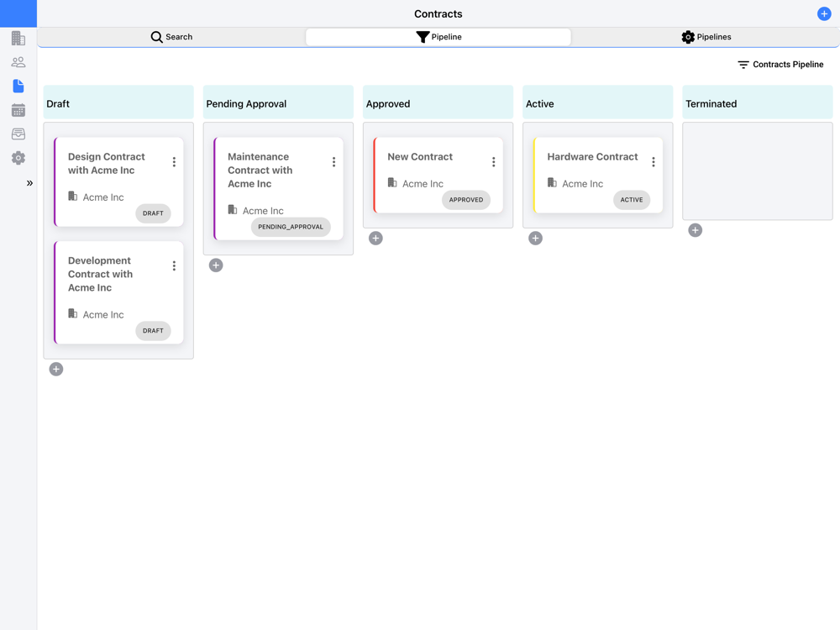Image resolution: width=840 pixels, height=630 pixels.
Task: Open the contacts people icon in sidebar
Action: click(x=18, y=62)
